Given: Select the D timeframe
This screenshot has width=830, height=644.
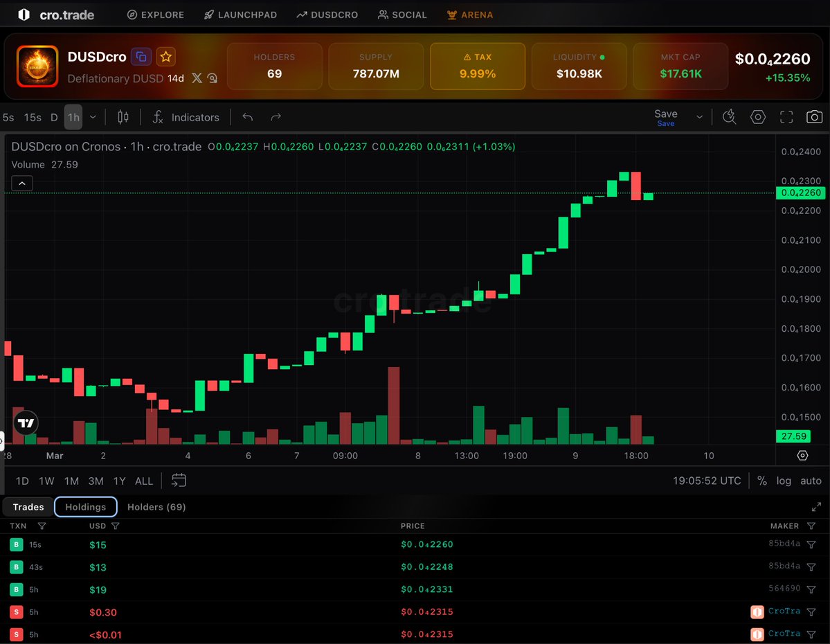Looking at the screenshot, I should [x=54, y=117].
